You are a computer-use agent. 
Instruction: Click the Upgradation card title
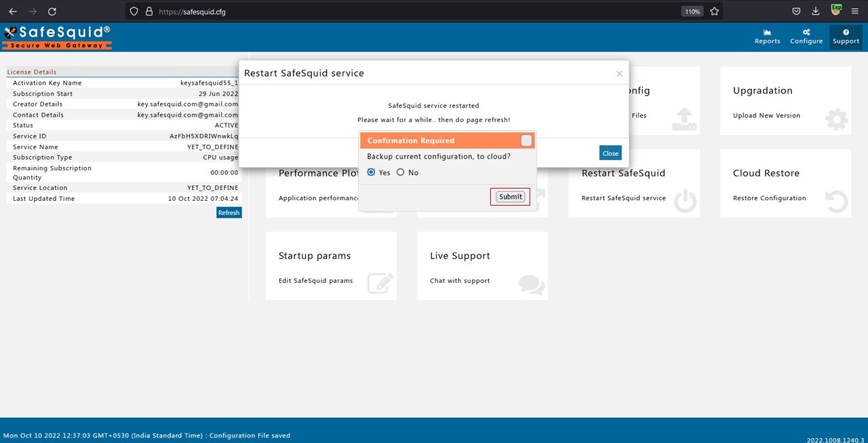click(x=763, y=91)
